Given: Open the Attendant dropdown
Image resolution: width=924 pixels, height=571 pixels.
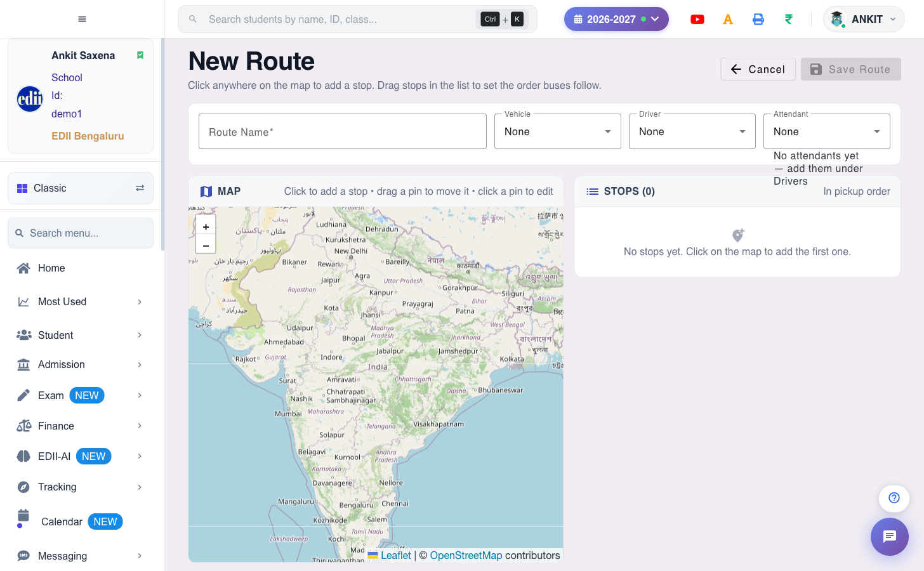Looking at the screenshot, I should [x=827, y=131].
